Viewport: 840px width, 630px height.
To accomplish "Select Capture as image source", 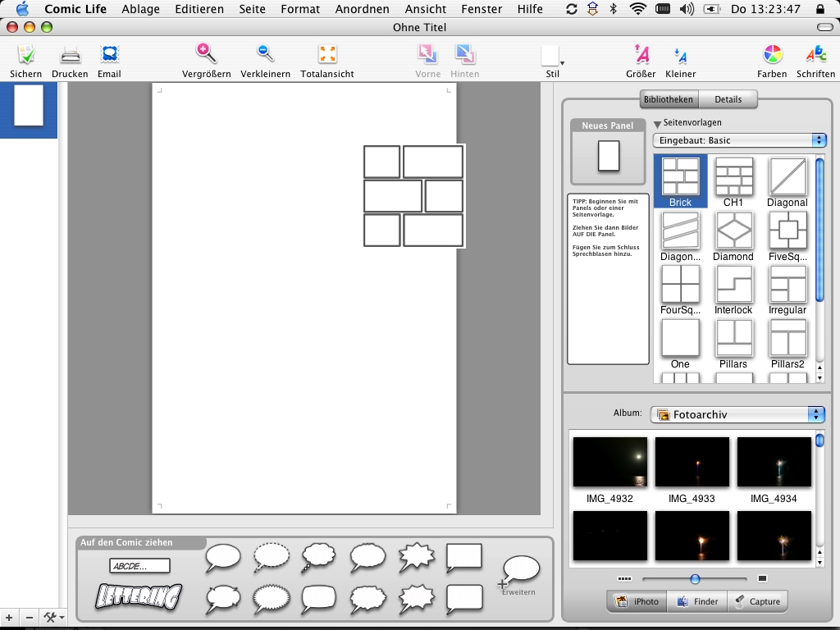I will [757, 601].
